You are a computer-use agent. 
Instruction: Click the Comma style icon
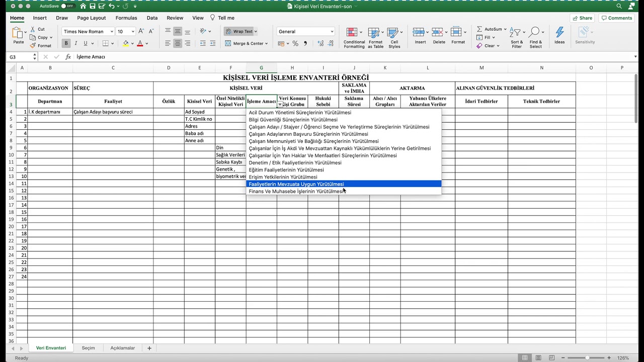(x=305, y=44)
